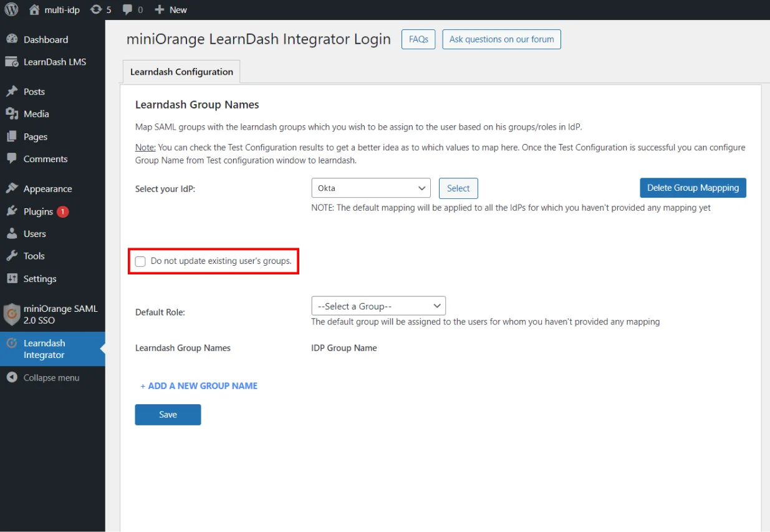This screenshot has height=532, width=770.
Task: Click the Collapse menu arrow icon
Action: (x=12, y=378)
